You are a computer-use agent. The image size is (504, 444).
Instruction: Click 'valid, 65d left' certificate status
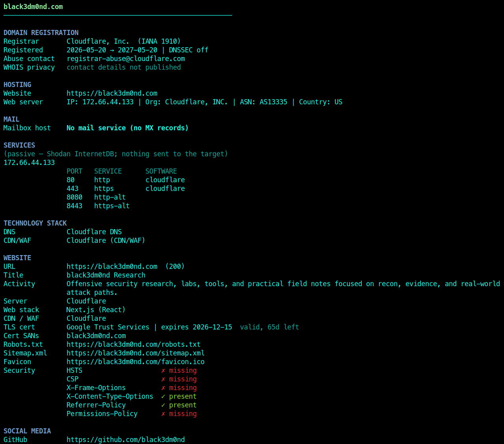(270, 327)
